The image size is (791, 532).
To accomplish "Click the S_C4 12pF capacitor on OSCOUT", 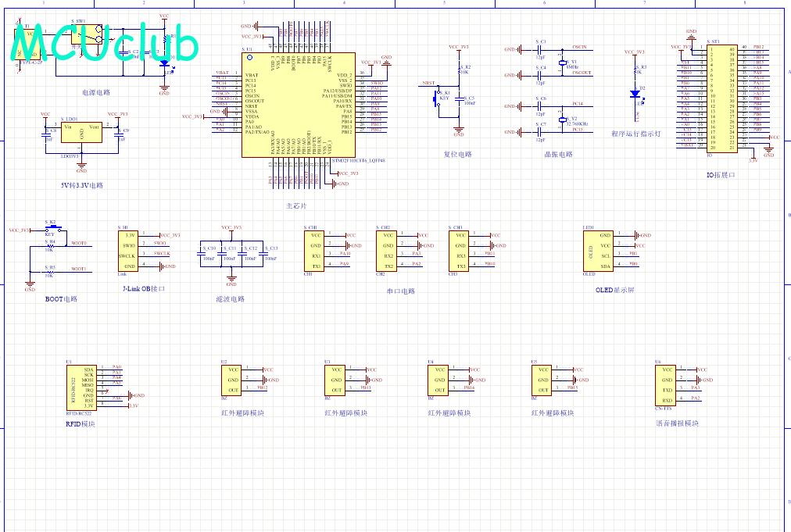I will click(x=539, y=75).
